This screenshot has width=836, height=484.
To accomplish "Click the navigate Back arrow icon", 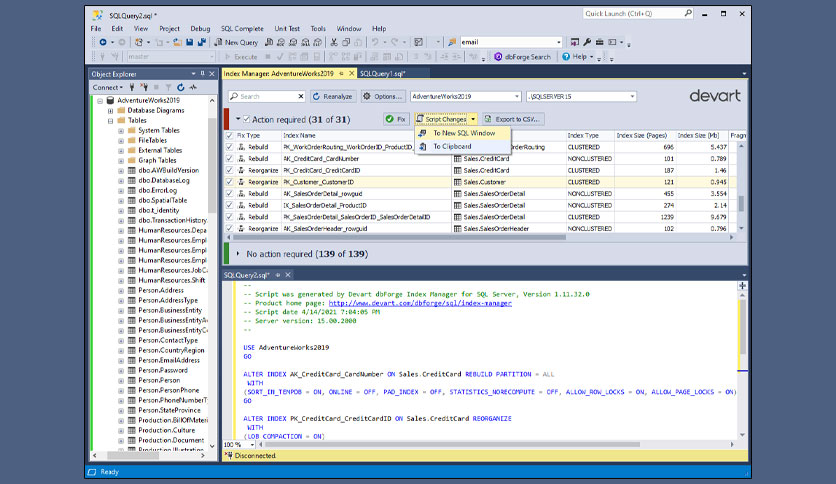I will tap(103, 42).
